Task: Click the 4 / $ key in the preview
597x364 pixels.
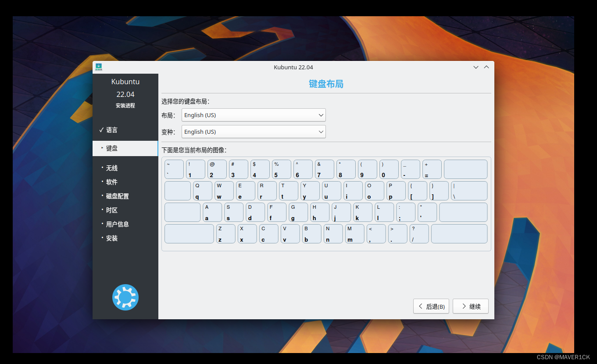Action: pyautogui.click(x=260, y=169)
